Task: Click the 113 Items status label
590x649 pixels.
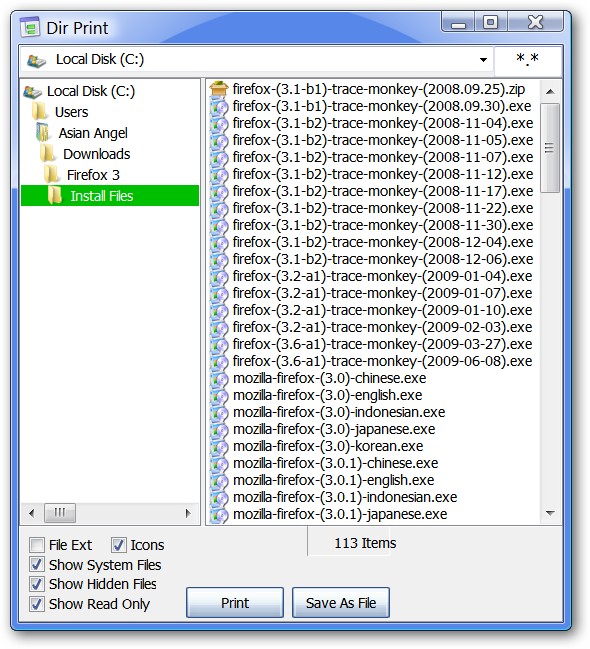Action: click(x=365, y=543)
